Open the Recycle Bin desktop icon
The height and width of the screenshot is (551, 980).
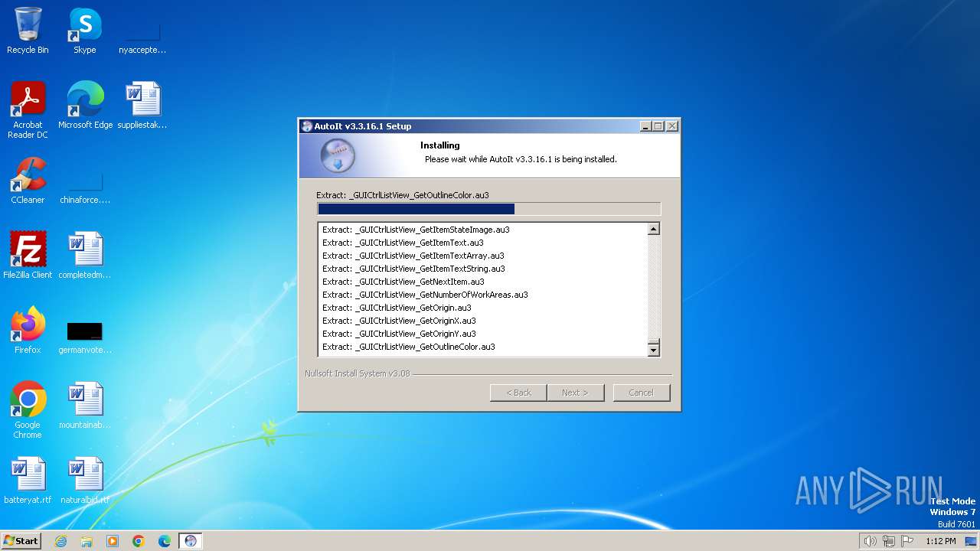pos(28,31)
